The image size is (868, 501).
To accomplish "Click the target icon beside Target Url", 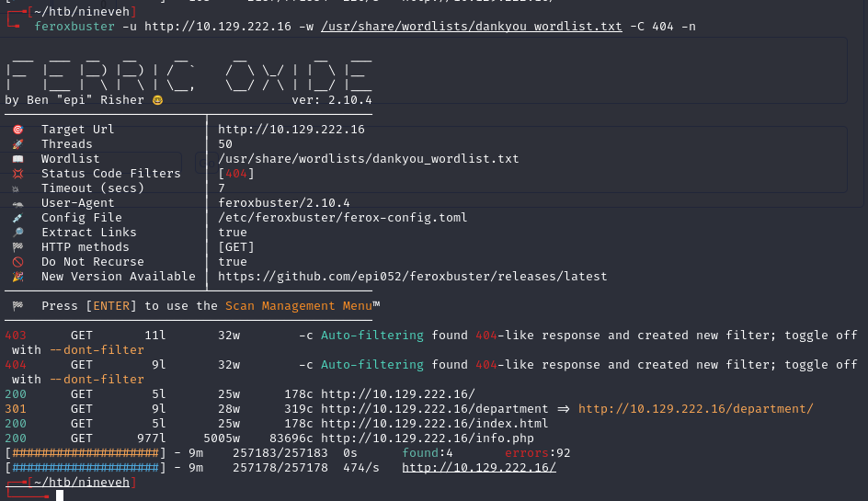I will point(17,130).
